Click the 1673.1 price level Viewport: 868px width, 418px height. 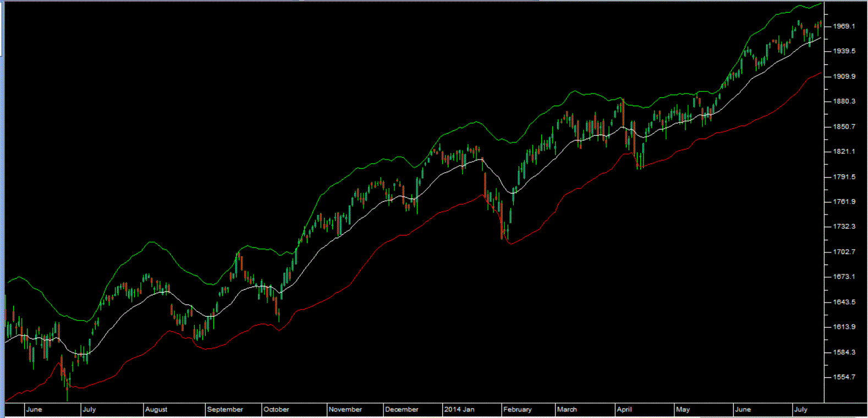pos(844,277)
